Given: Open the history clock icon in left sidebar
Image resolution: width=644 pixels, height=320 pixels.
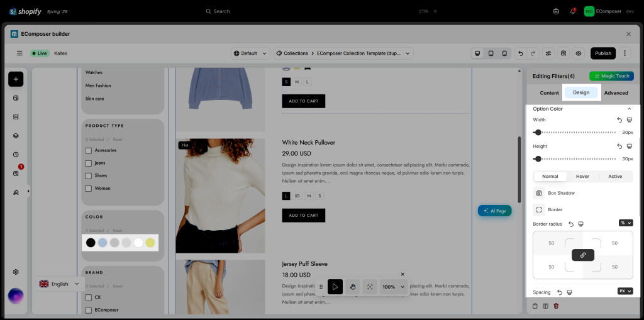Looking at the screenshot, I should [16, 155].
